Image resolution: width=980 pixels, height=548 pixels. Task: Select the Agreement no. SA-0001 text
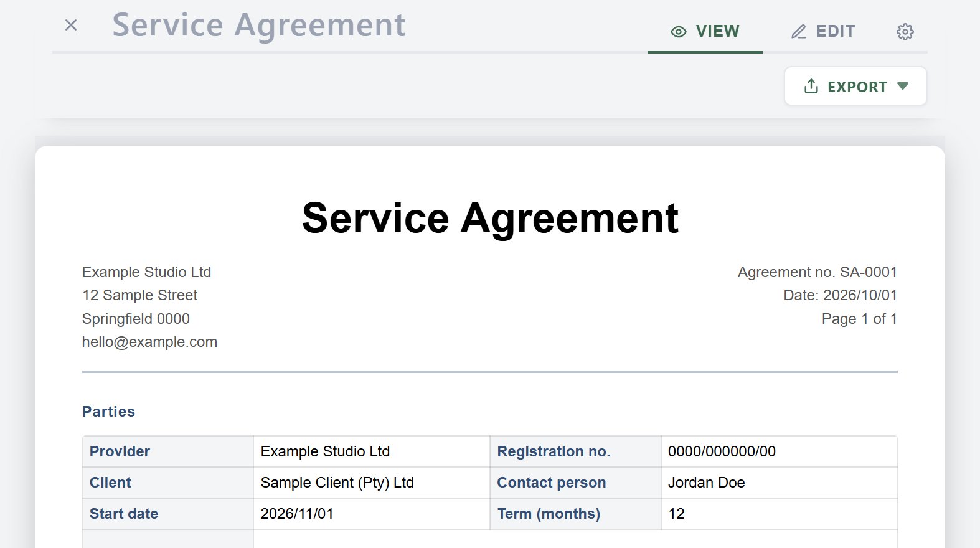point(817,272)
